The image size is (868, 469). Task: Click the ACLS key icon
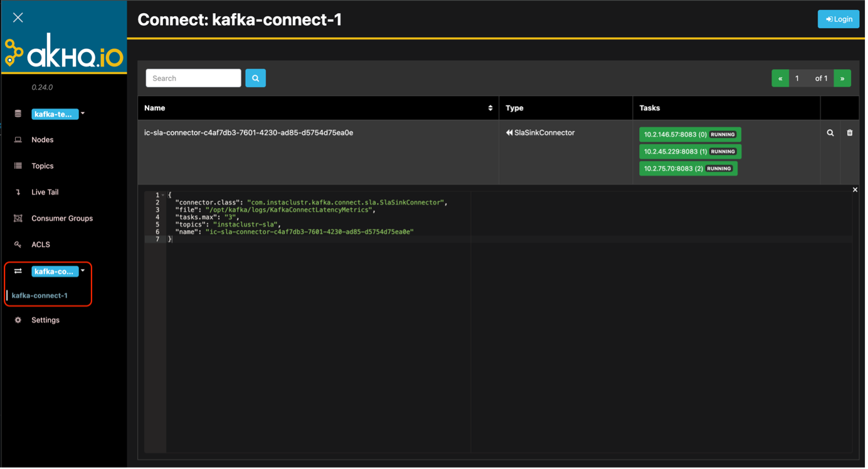tap(18, 245)
